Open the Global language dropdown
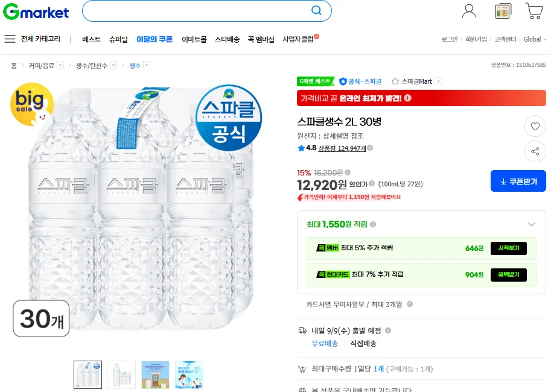551x392 pixels. (x=535, y=39)
